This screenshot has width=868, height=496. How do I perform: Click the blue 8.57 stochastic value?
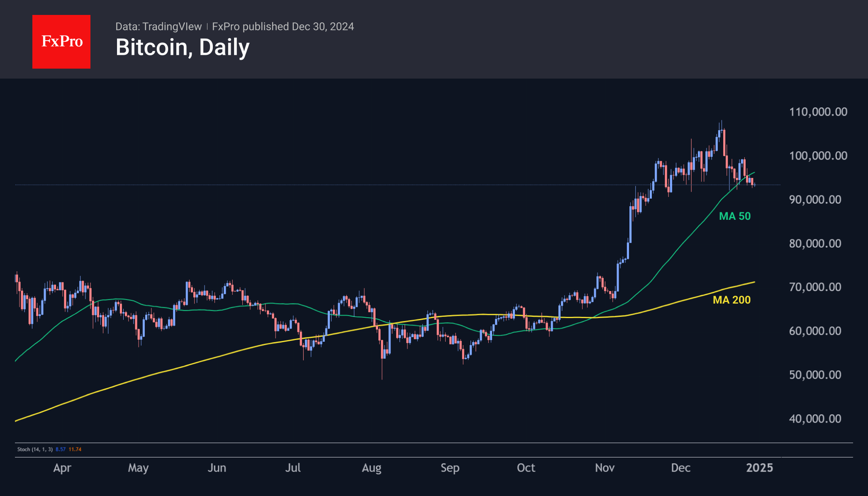coord(61,449)
